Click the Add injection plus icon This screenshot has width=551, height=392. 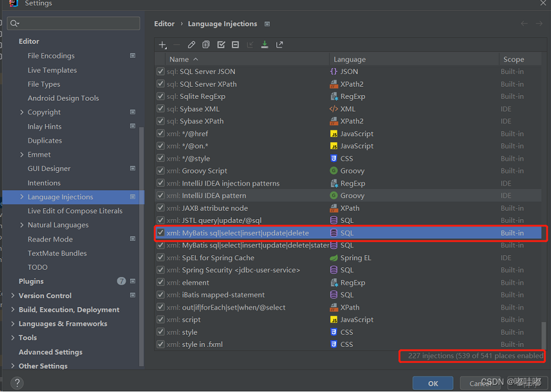click(x=163, y=45)
